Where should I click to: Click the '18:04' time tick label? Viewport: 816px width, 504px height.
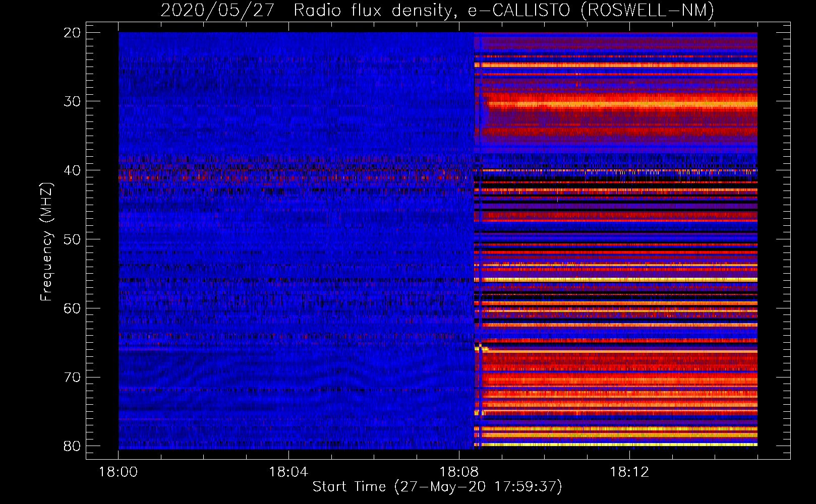point(288,472)
